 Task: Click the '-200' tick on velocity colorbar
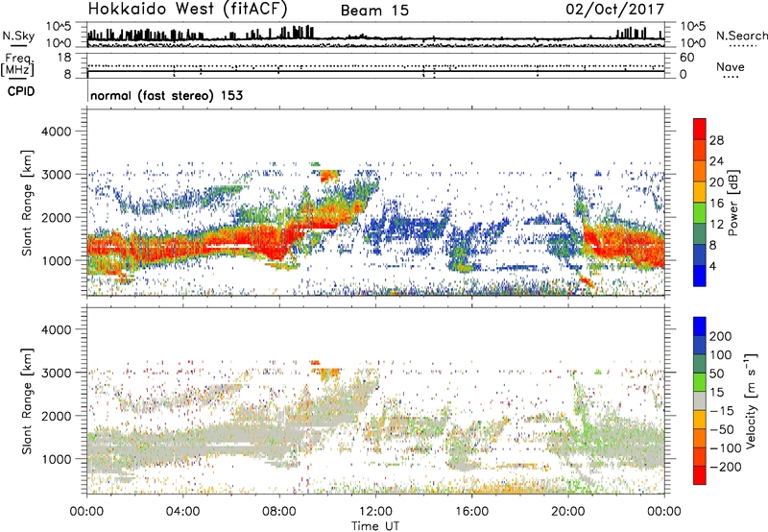(x=725, y=467)
